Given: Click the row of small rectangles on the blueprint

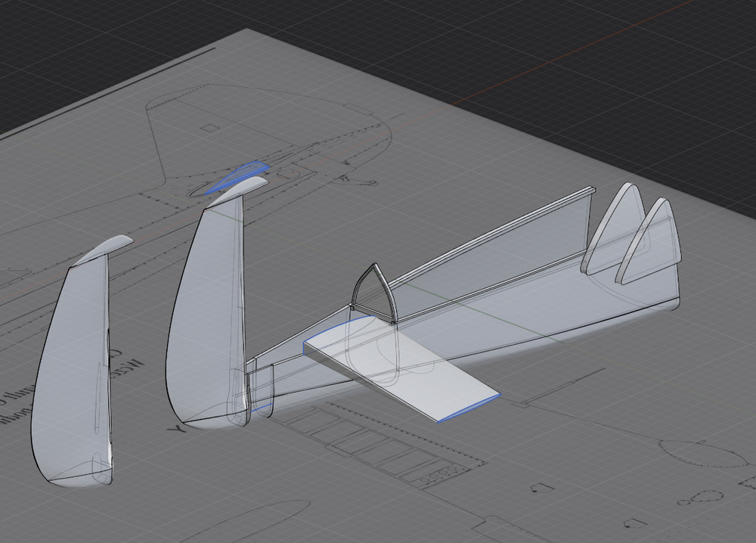Looking at the screenshot, I should click(x=378, y=446).
